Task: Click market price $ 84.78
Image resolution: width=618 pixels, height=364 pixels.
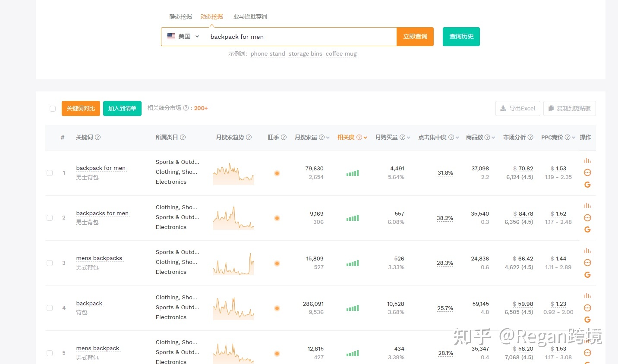Action: tap(523, 214)
